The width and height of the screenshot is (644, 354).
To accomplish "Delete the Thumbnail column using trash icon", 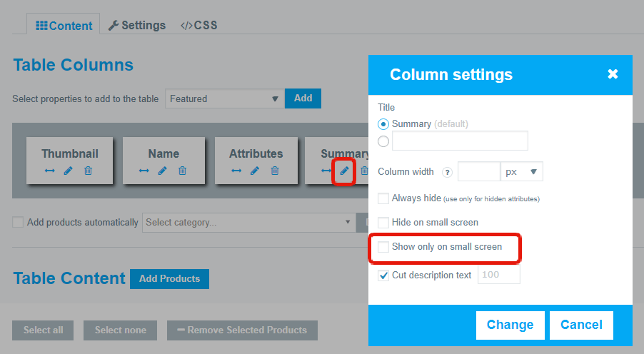I will (88, 171).
